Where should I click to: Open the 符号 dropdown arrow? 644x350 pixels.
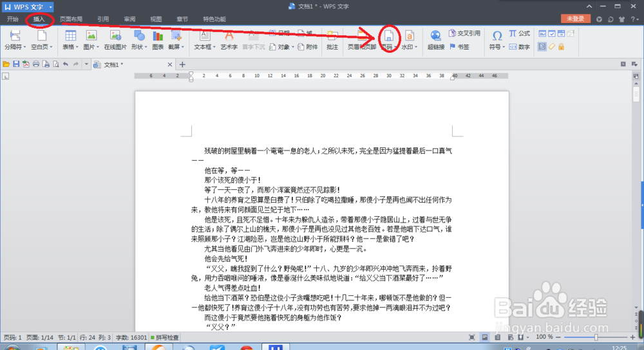point(504,47)
